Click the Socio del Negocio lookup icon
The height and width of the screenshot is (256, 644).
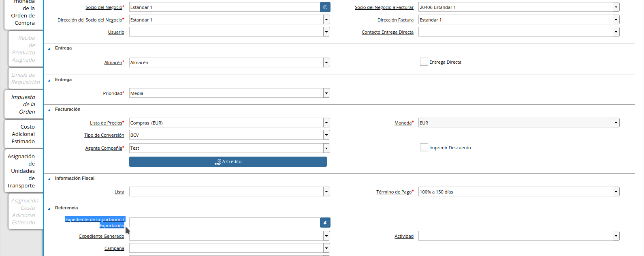325,7
